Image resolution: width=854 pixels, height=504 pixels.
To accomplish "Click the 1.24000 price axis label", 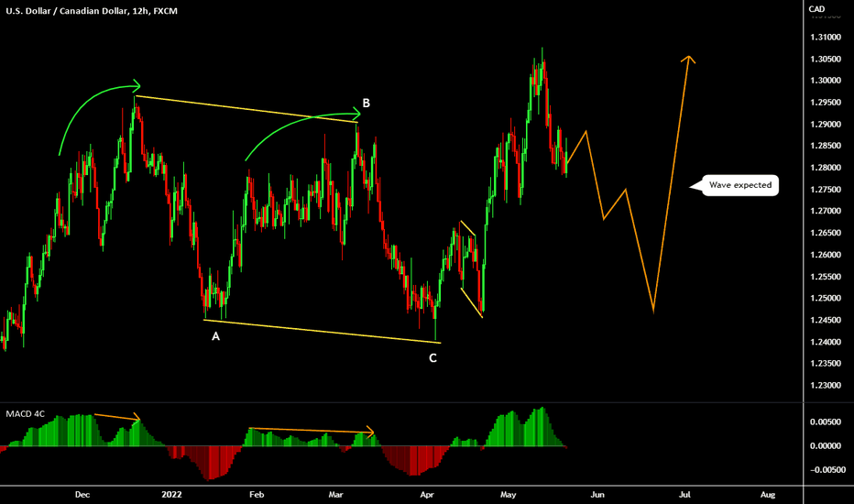I will coord(825,342).
